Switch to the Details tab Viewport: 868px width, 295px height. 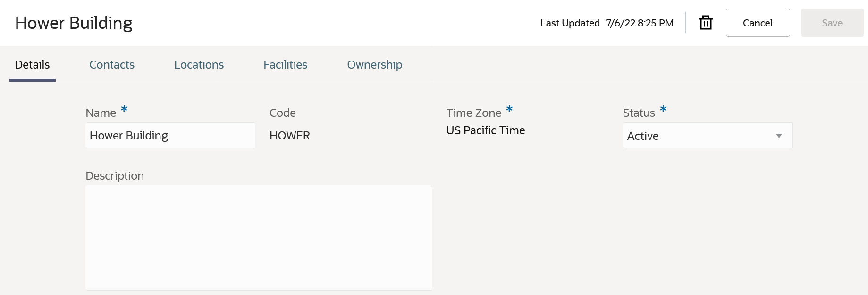(32, 65)
